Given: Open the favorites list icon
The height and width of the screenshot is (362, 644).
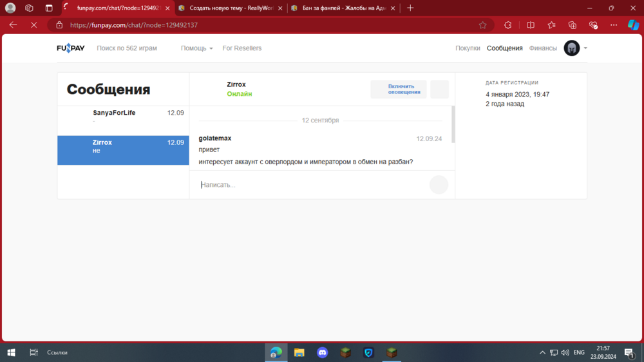Looking at the screenshot, I should (552, 25).
